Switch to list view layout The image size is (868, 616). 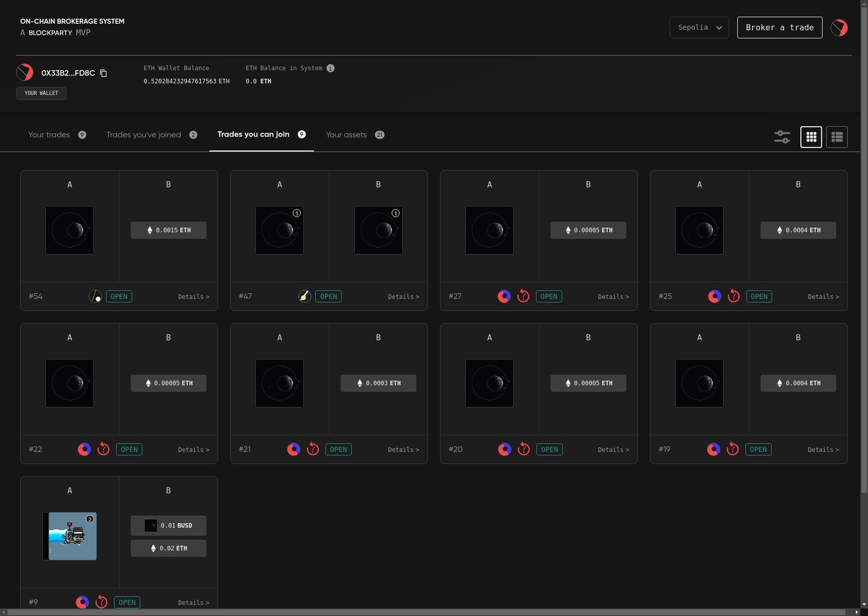coord(837,137)
